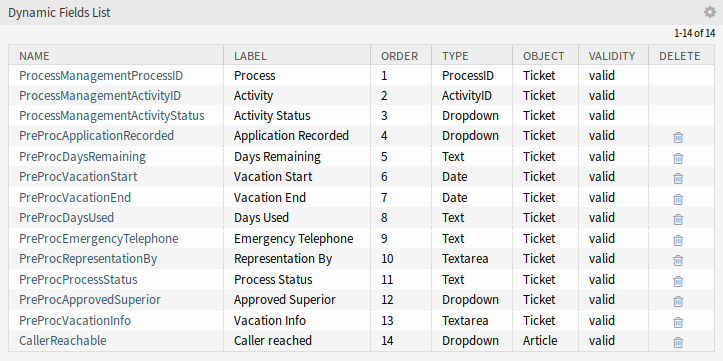This screenshot has height=361, width=723.
Task: Delete the PreProcDaysRemaining field via trash icon
Action: tap(678, 158)
